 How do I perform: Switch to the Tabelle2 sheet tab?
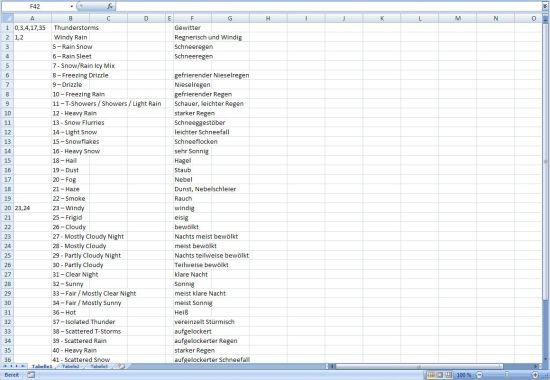coord(70,366)
